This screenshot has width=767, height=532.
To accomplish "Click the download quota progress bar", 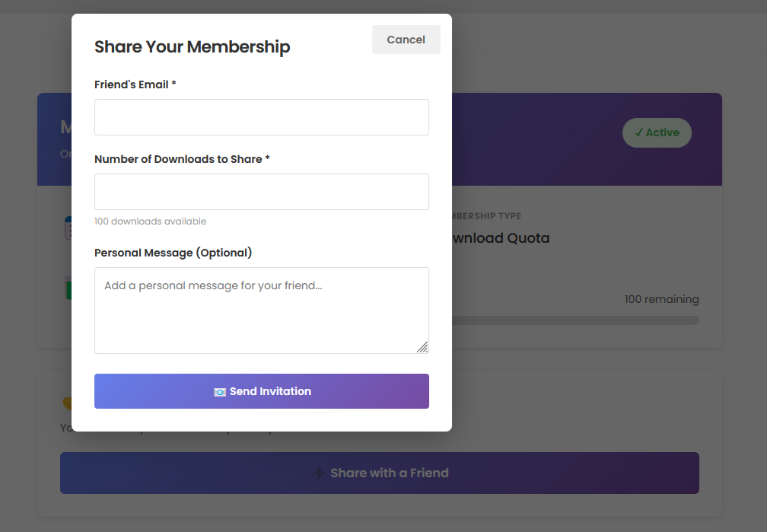I will [x=574, y=320].
